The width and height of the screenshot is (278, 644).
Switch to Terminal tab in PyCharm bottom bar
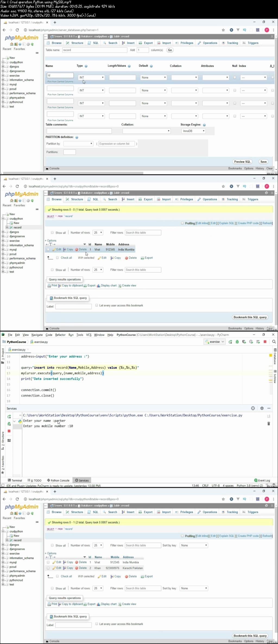click(15, 481)
